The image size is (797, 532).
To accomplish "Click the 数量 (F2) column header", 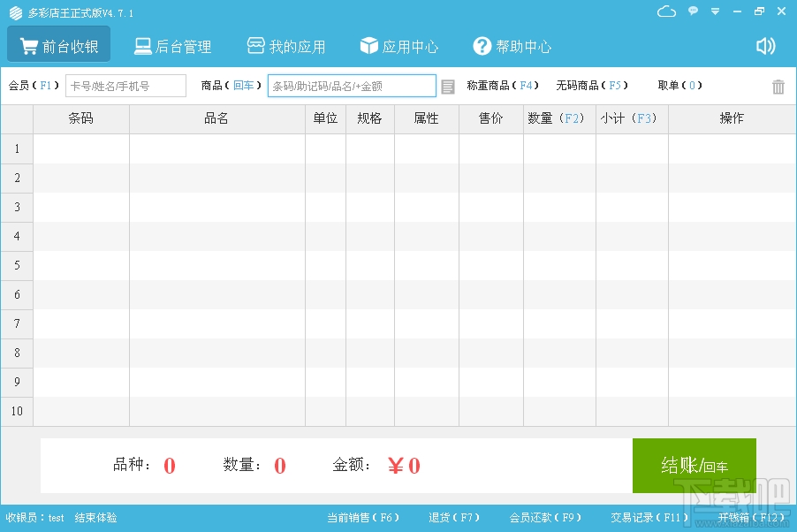I will pyautogui.click(x=559, y=119).
